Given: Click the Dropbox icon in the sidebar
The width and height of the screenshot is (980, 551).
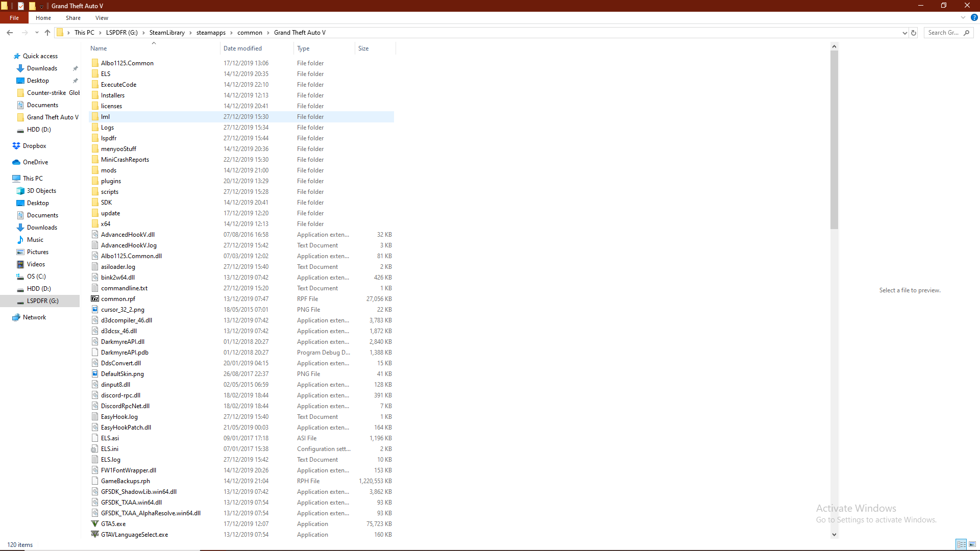Looking at the screenshot, I should click(16, 146).
